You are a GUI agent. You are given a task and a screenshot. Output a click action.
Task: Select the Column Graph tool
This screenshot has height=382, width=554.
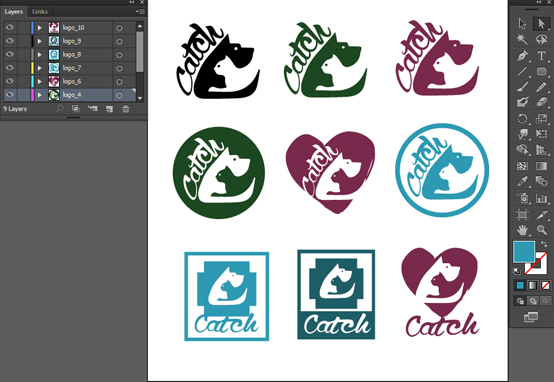click(x=541, y=198)
